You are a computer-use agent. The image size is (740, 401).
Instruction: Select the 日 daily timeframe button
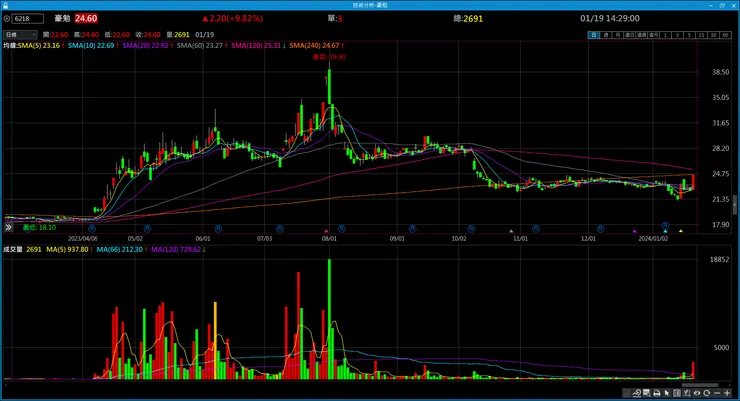tap(594, 35)
